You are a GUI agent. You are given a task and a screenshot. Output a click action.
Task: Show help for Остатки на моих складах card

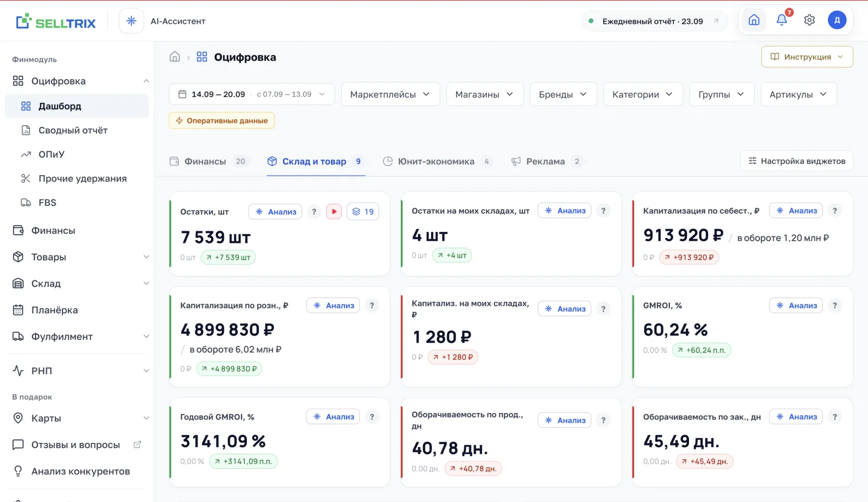(x=603, y=210)
